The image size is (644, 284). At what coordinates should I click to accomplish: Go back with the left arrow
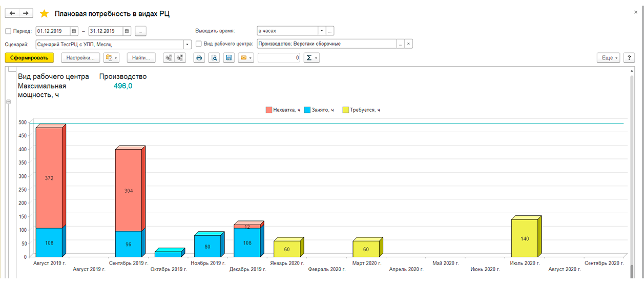point(12,13)
